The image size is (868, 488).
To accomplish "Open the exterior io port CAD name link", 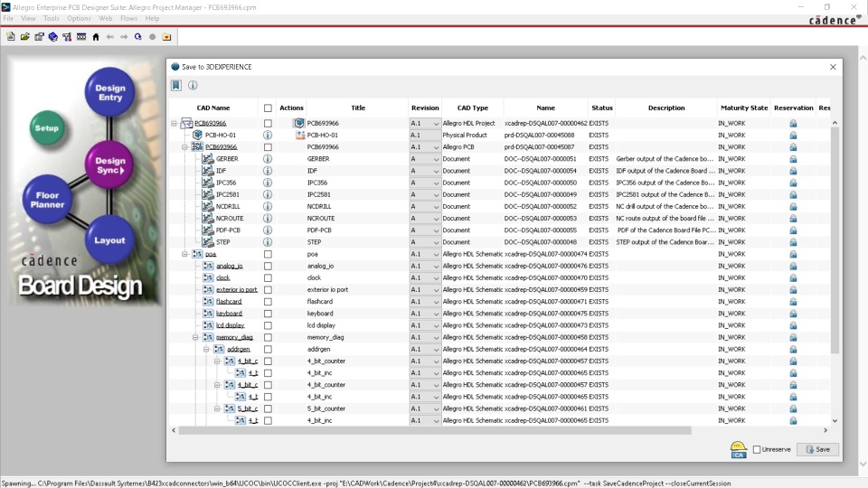I will click(x=236, y=289).
